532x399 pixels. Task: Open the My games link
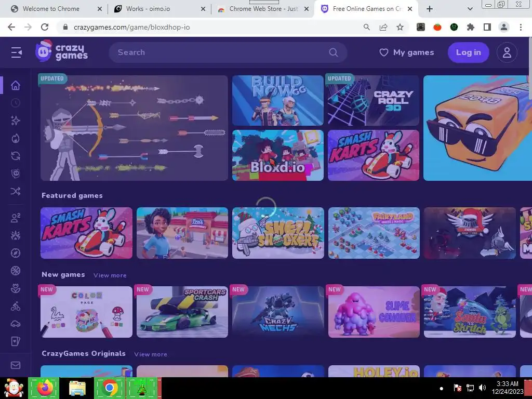point(406,52)
